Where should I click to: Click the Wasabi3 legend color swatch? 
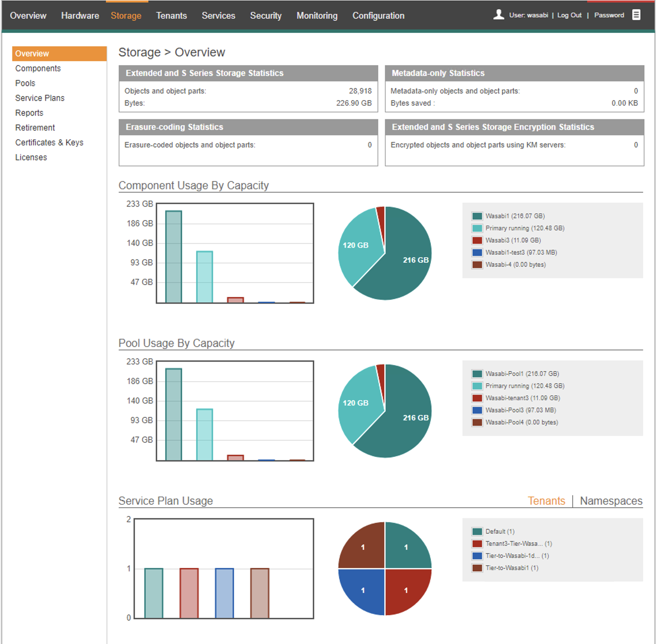tap(477, 240)
